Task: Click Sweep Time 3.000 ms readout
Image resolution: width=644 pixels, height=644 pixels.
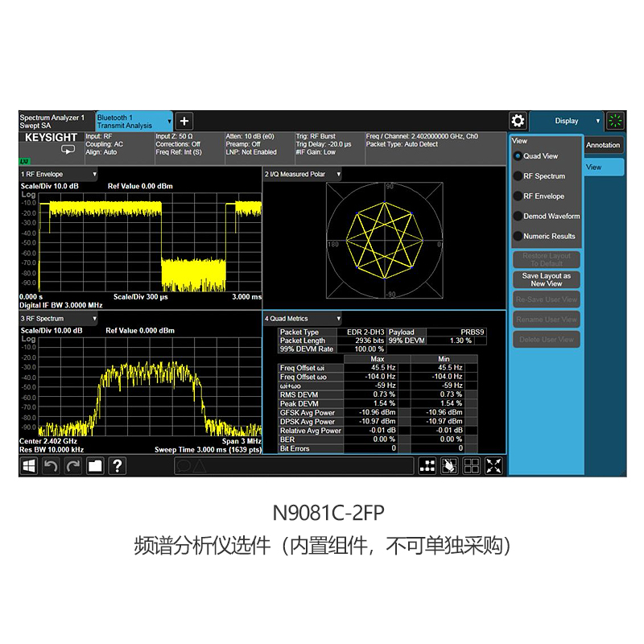Action: coord(208,450)
